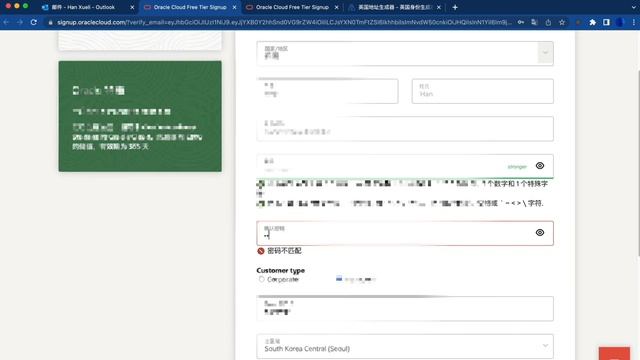Screen dimensions: 640x360
Task: Close the active Oracle Cloud signup tab
Action: click(234, 7)
